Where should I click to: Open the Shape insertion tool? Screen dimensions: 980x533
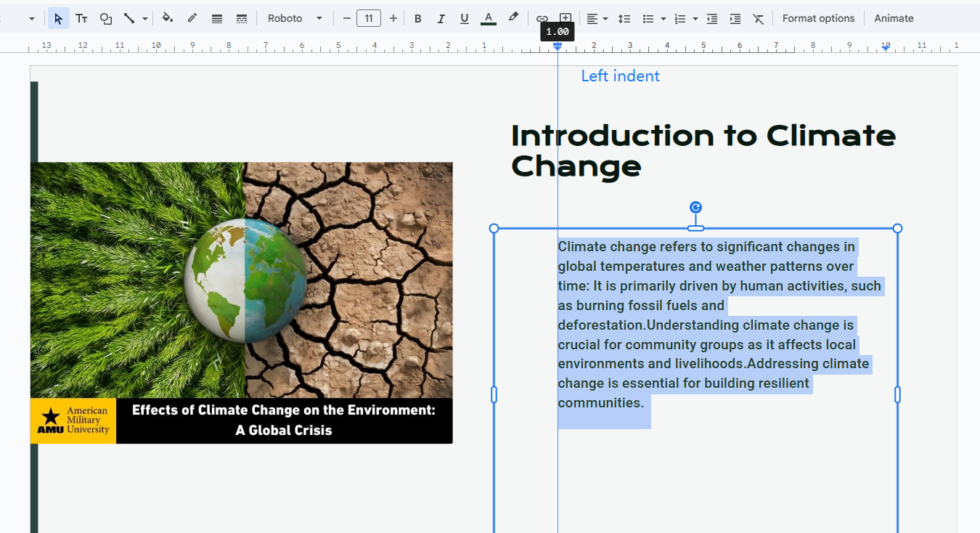[106, 18]
